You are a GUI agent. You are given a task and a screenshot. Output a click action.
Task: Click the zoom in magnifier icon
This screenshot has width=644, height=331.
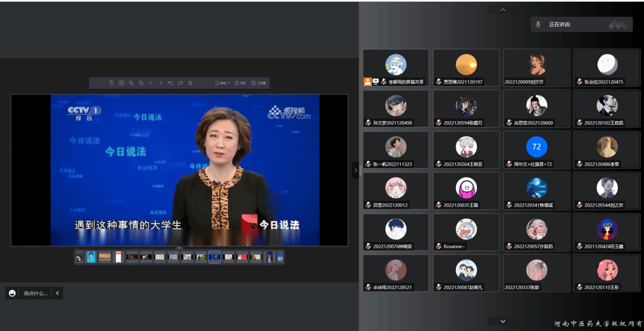[131, 83]
